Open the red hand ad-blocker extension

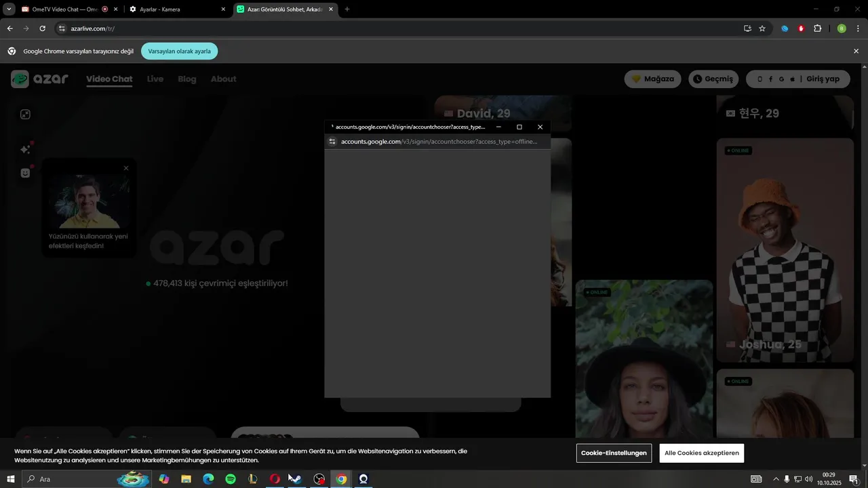coord(801,28)
